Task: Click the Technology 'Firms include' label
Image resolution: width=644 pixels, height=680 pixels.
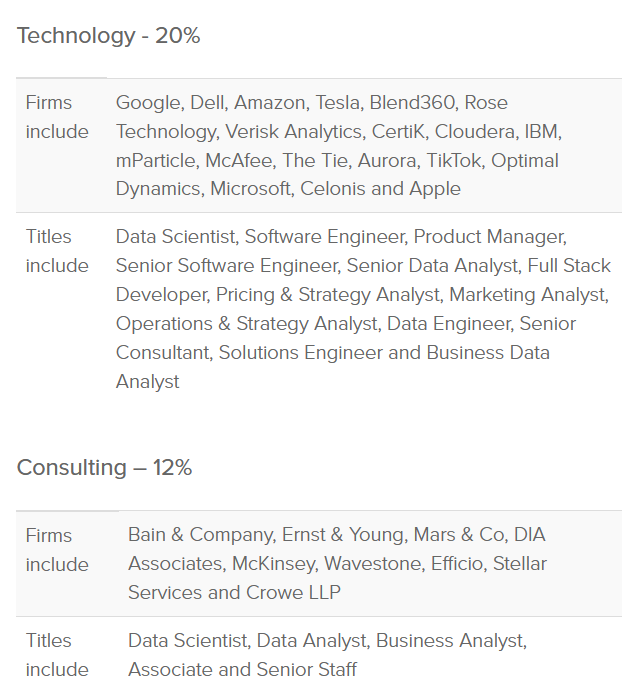Action: tap(57, 117)
